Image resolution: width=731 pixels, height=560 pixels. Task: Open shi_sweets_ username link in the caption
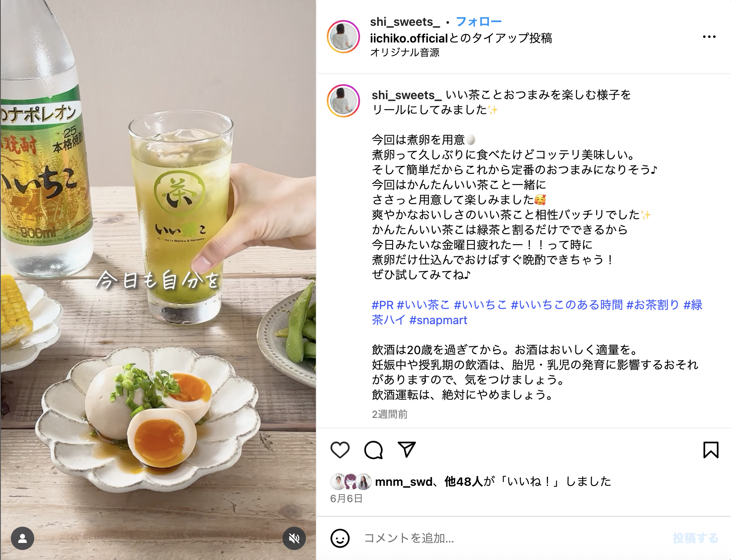click(406, 95)
